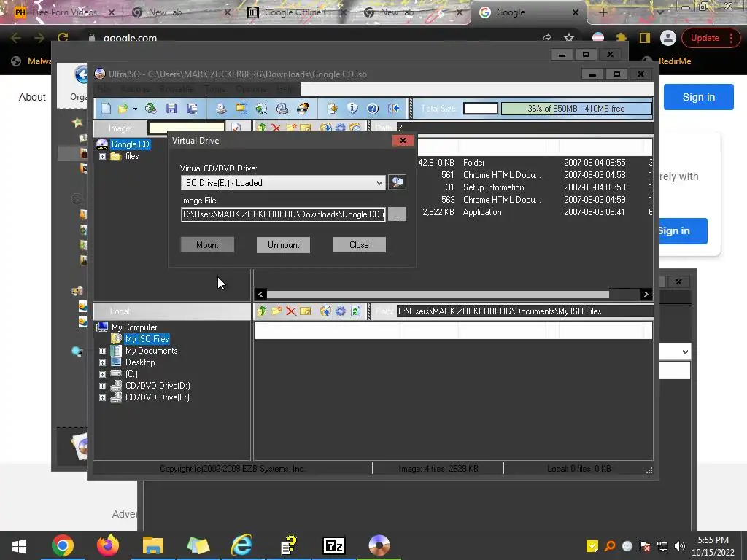Open Firefox from the taskbar
The image size is (747, 560).
[108, 545]
